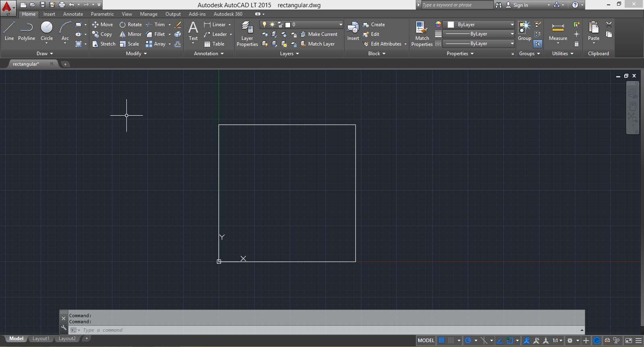
Task: Click Create block button
Action: point(374,25)
